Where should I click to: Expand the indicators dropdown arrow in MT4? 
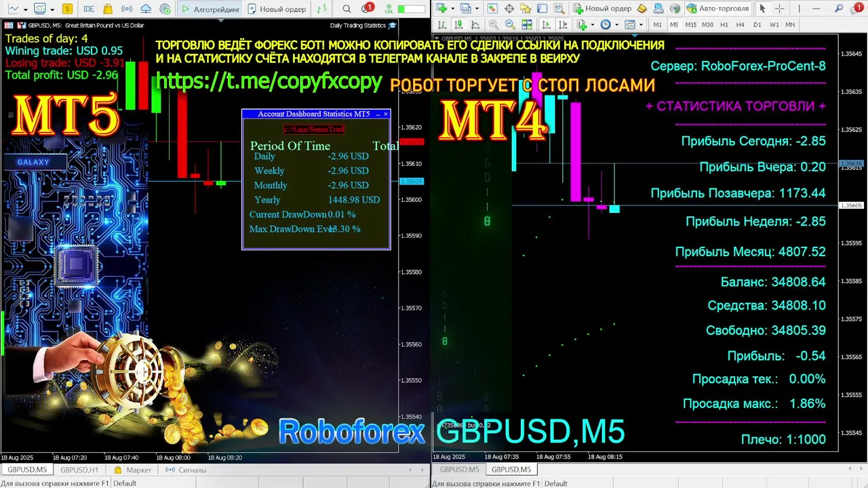[x=593, y=24]
